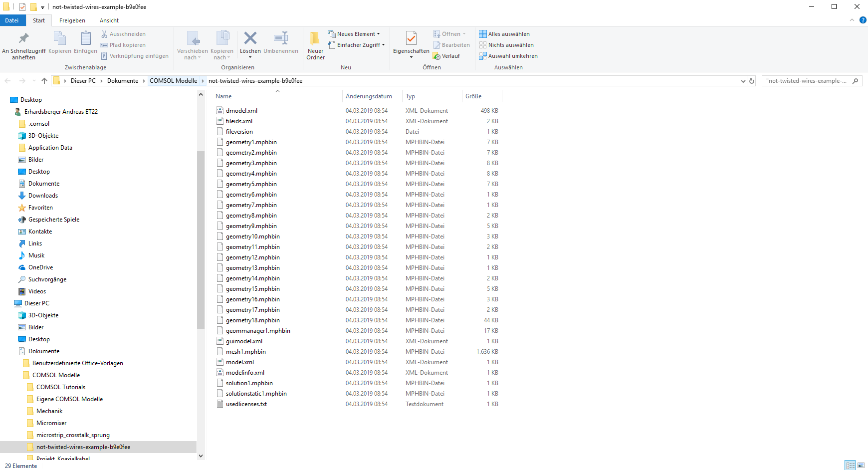This screenshot has width=868, height=470.
Task: Open the Ansicht ribbon tab
Action: pyautogui.click(x=109, y=20)
